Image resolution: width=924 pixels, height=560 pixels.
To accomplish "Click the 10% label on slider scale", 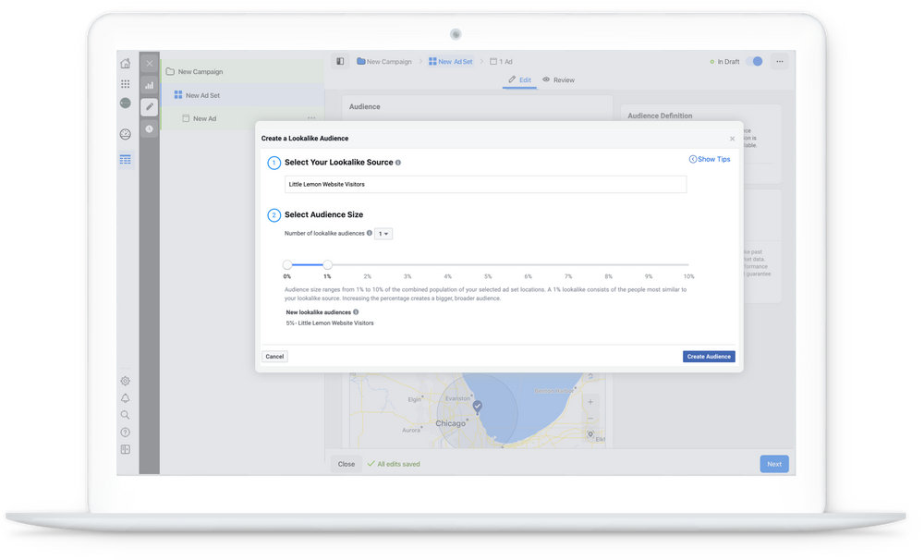I will tap(688, 276).
